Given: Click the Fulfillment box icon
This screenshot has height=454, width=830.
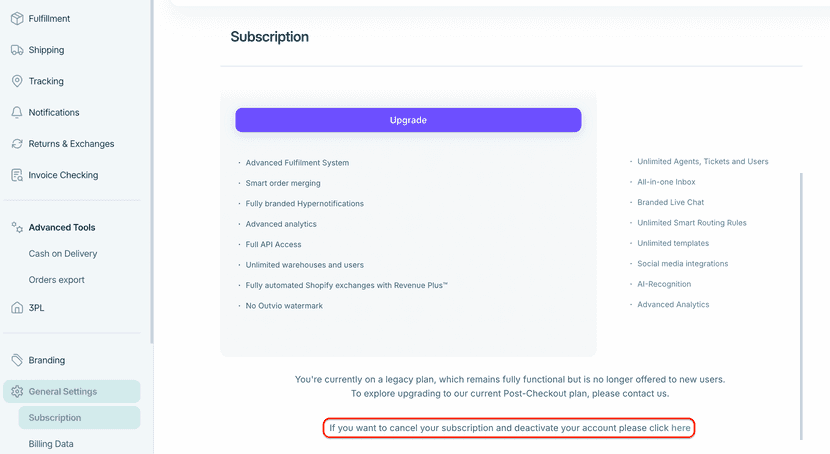Looking at the screenshot, I should (x=17, y=18).
